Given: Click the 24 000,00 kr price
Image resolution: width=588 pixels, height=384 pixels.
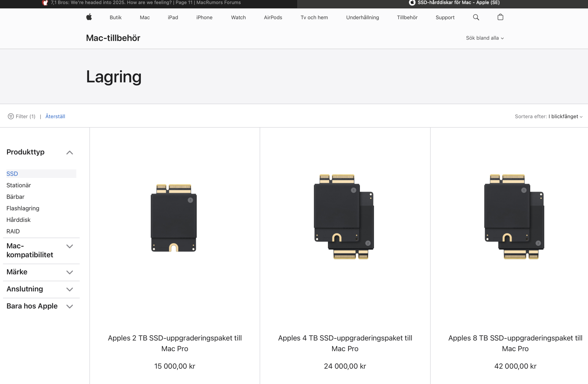Looking at the screenshot, I should point(345,366).
